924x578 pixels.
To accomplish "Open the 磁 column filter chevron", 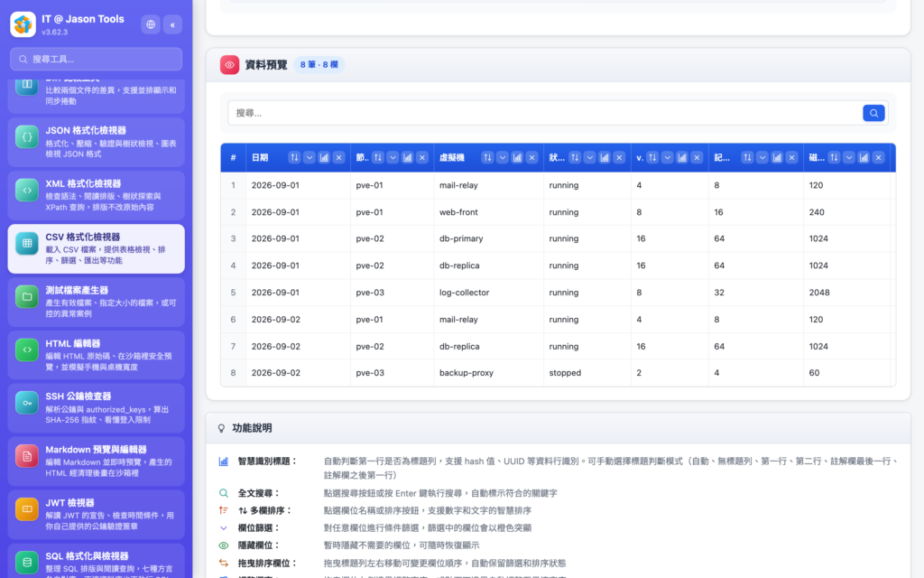I will pos(849,157).
